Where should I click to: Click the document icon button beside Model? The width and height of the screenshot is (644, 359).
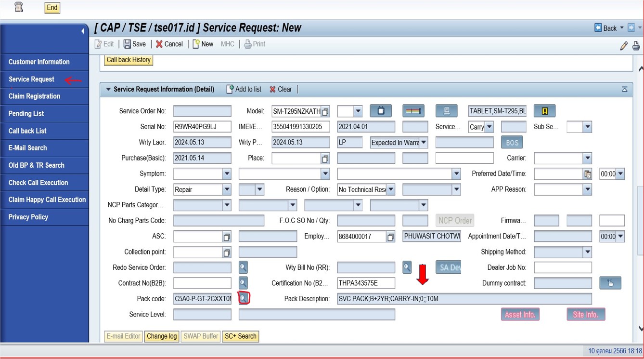pos(446,111)
